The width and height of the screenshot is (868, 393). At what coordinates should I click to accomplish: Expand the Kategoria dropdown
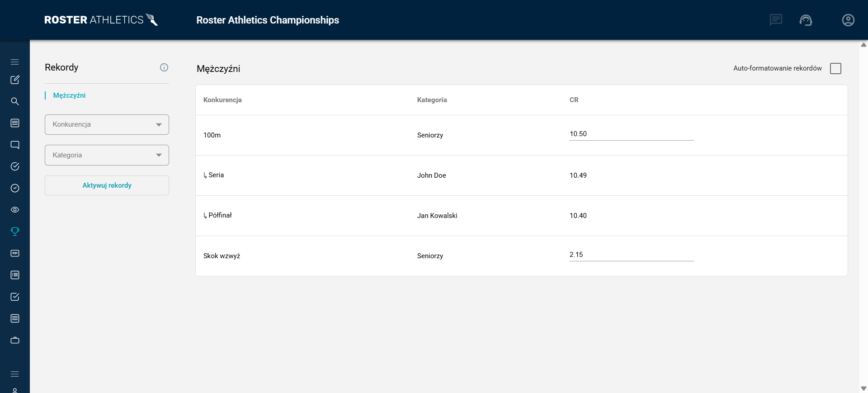(x=107, y=155)
